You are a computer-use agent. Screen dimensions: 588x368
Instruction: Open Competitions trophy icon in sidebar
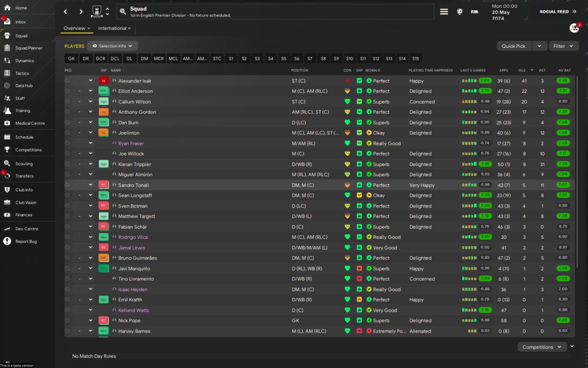pyautogui.click(x=7, y=149)
